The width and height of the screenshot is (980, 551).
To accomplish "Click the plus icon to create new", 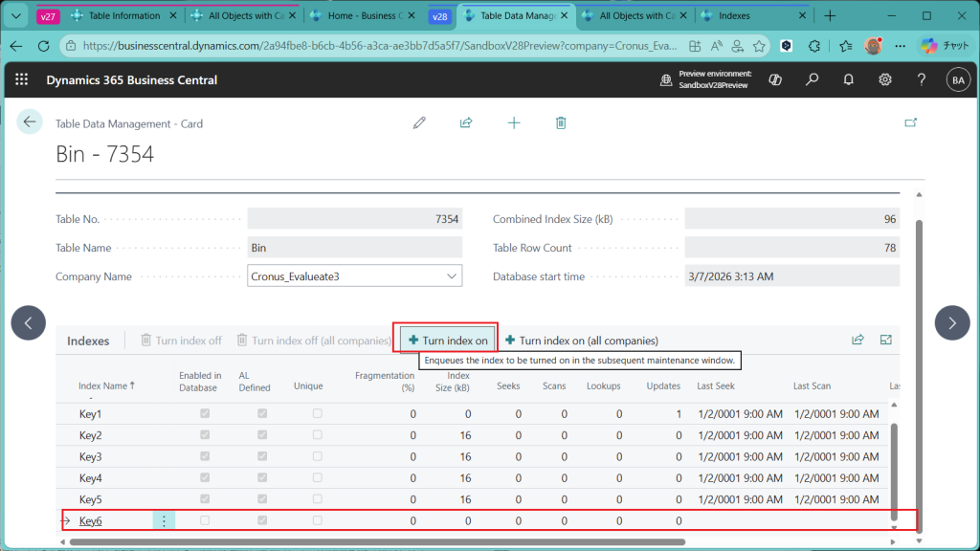I will click(x=514, y=123).
